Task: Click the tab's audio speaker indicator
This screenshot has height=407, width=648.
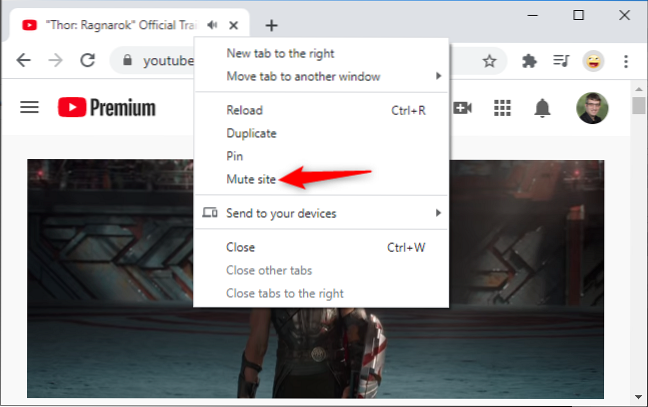Action: (212, 24)
